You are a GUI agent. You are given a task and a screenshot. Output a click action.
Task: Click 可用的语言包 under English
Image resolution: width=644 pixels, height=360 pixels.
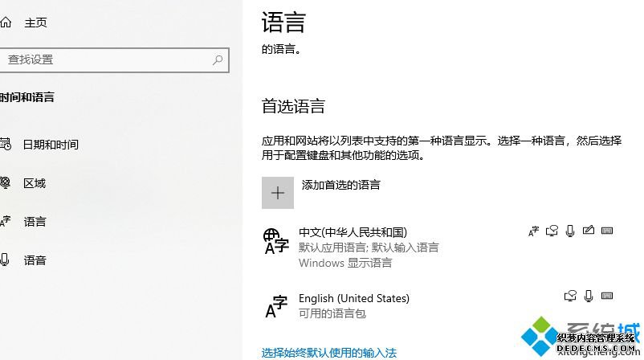[x=332, y=313]
